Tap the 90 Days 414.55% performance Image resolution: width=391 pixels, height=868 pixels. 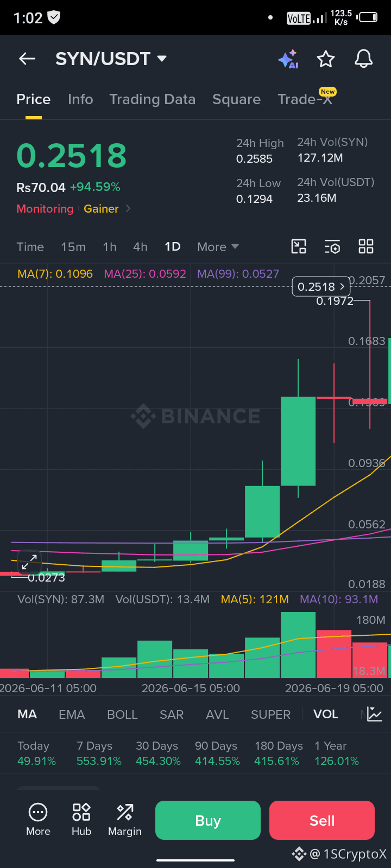(x=217, y=754)
